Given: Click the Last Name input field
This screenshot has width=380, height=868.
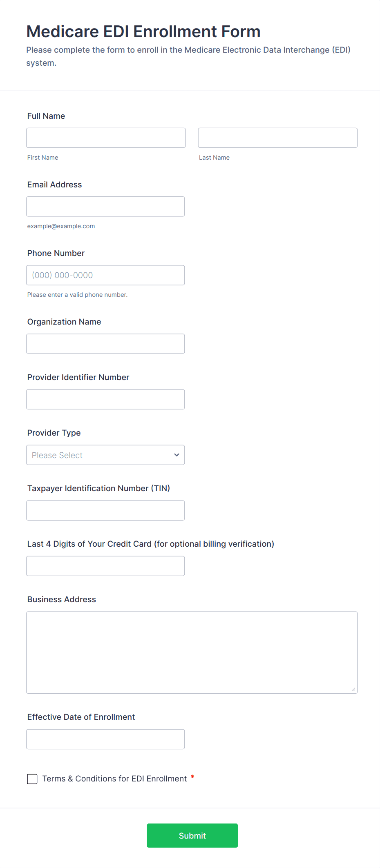Looking at the screenshot, I should tap(277, 138).
